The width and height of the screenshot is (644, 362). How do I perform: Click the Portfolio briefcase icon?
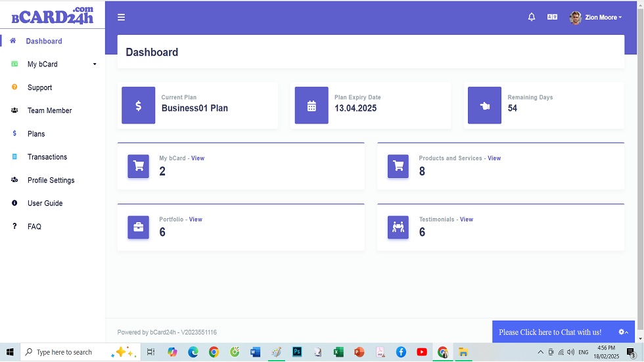click(x=139, y=227)
